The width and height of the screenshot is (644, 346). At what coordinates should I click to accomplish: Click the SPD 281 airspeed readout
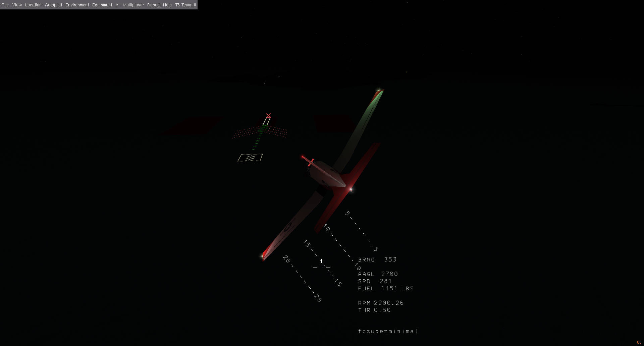tap(375, 281)
